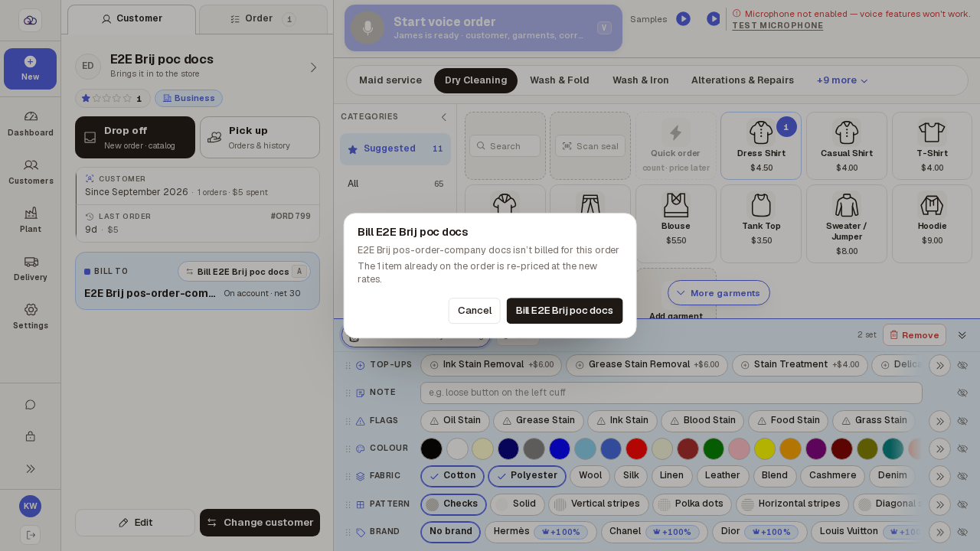Open customer details chevron beside E2E Brij

pyautogui.click(x=313, y=67)
